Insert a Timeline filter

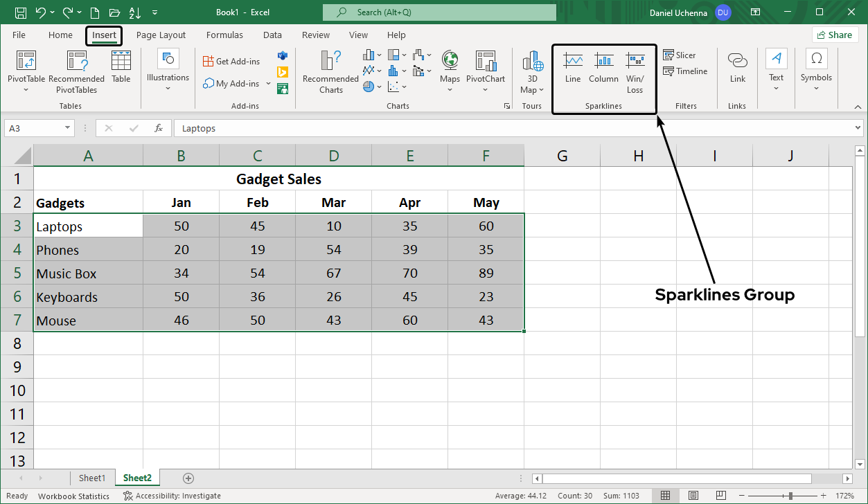[x=684, y=71]
